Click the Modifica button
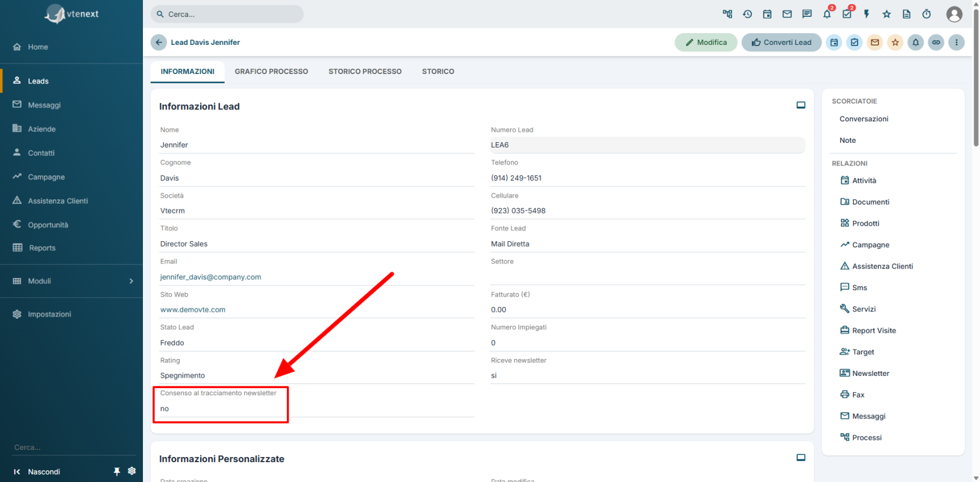 (x=706, y=43)
